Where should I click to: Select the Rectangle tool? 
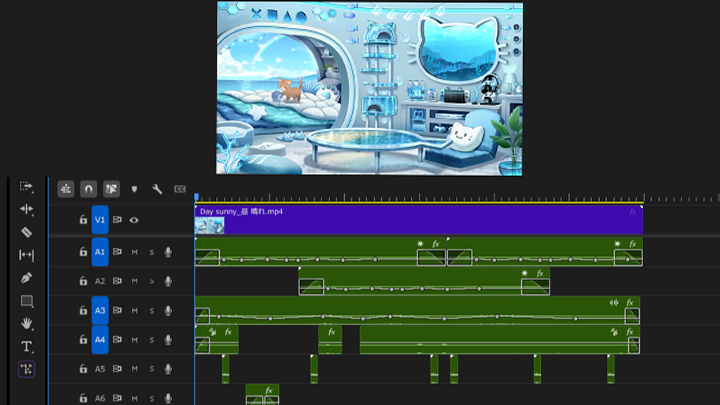pos(26,301)
